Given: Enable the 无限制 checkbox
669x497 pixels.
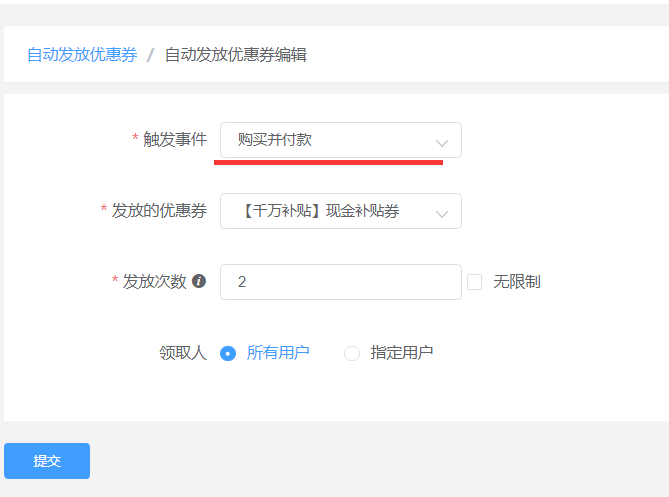Looking at the screenshot, I should pyautogui.click(x=474, y=282).
